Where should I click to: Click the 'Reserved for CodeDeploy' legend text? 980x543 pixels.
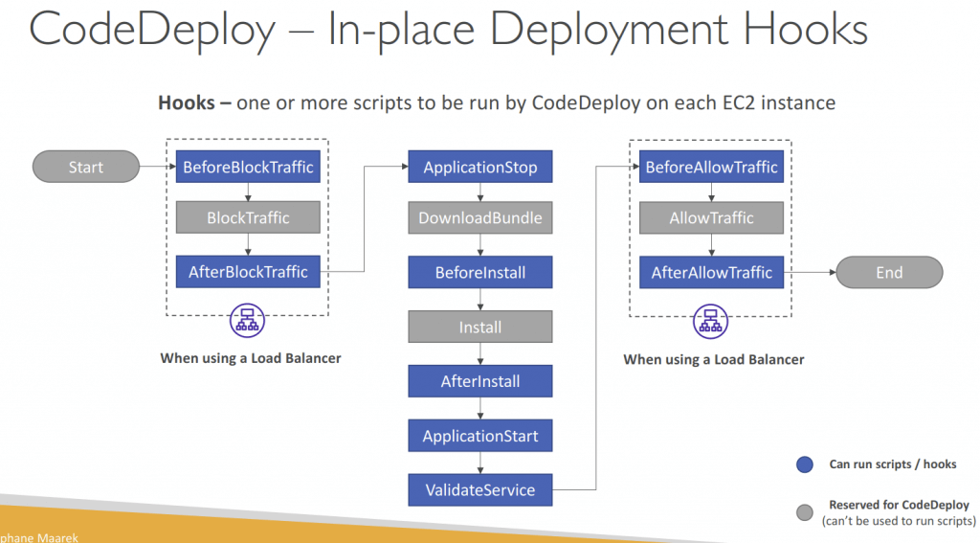[x=899, y=505]
